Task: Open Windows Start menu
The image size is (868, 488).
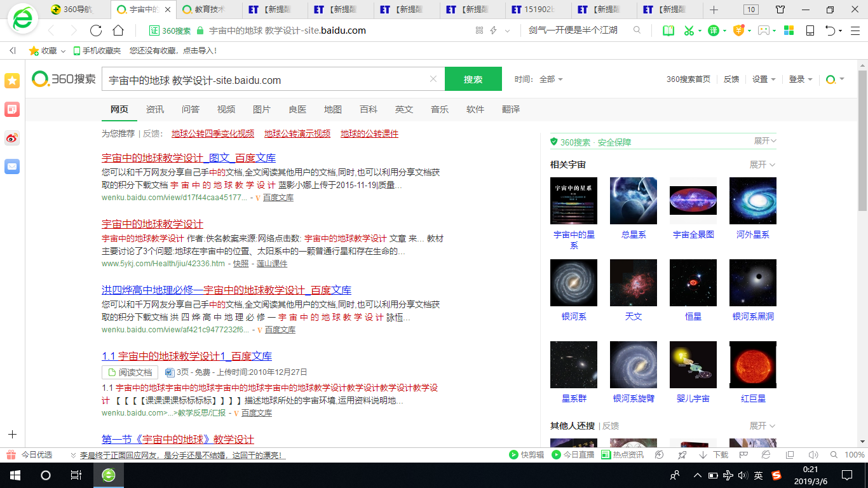Action: pyautogui.click(x=15, y=475)
